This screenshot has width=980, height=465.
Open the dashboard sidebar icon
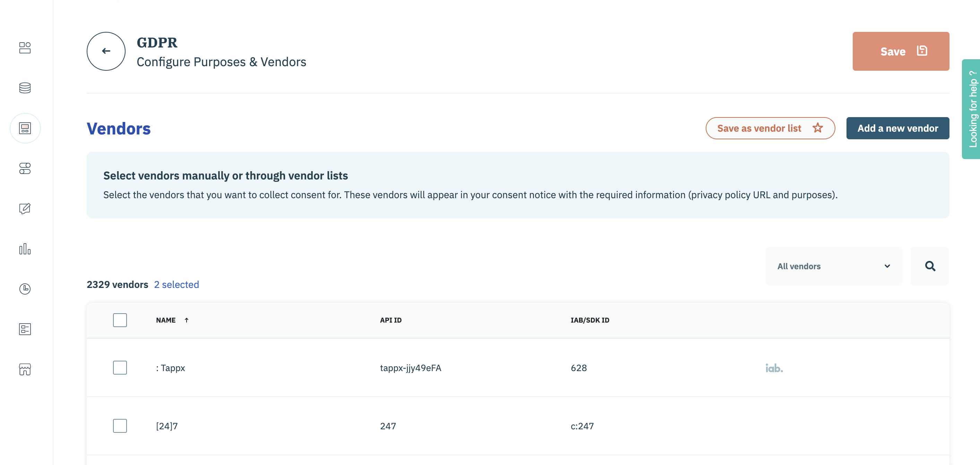25,47
